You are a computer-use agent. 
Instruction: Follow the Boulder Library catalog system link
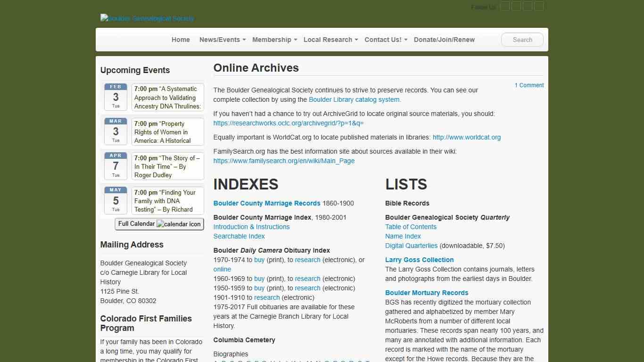point(354,99)
